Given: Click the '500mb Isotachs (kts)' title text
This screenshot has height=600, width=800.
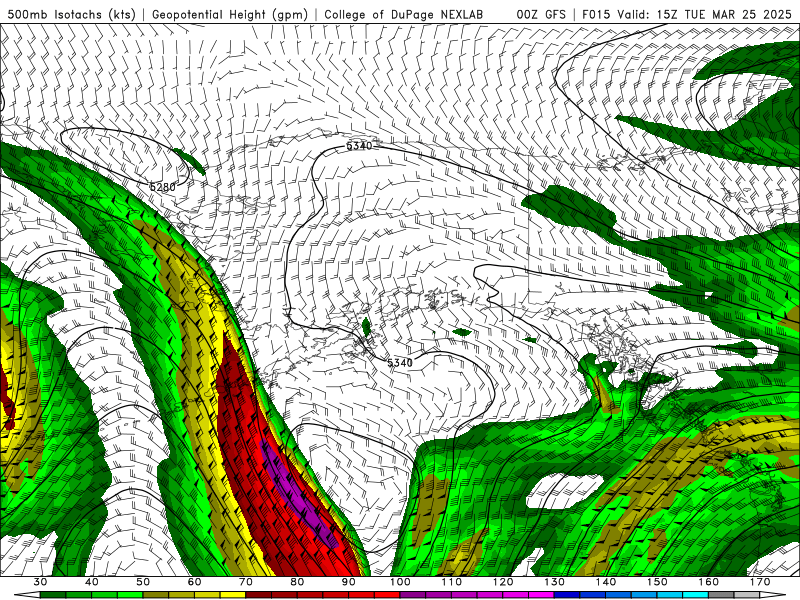Looking at the screenshot, I should 72,14.
